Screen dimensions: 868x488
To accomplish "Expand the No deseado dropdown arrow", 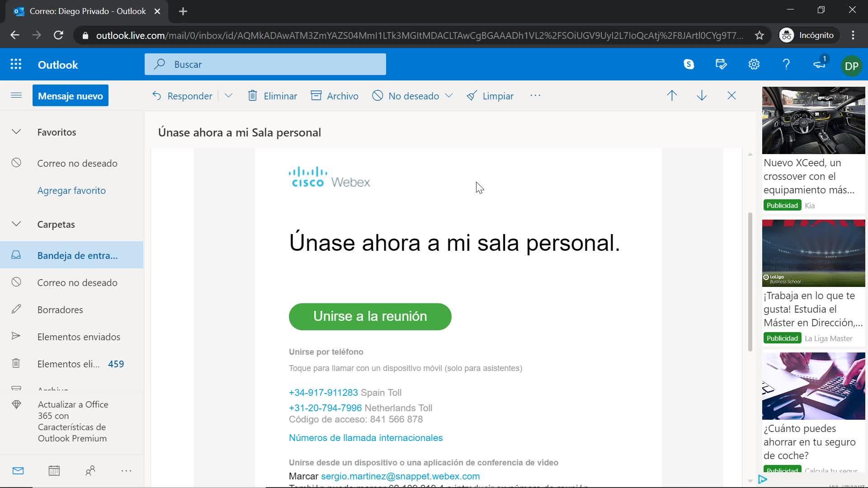I will 448,96.
